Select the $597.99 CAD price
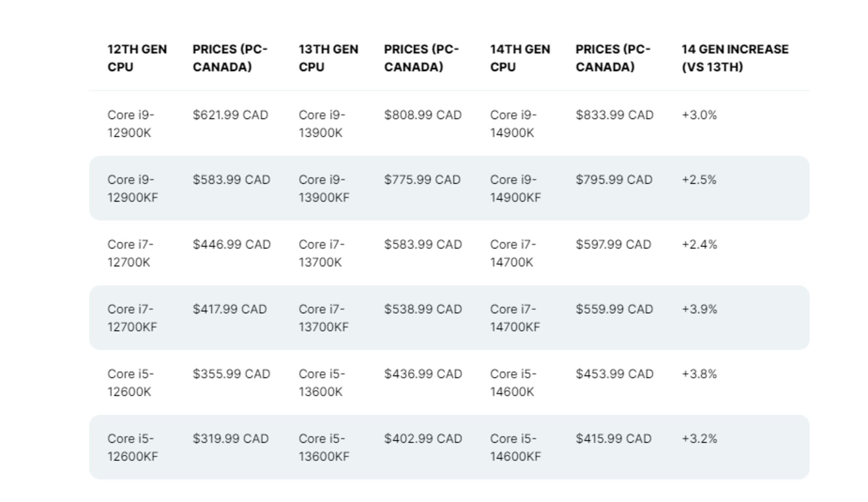Image resolution: width=868 pixels, height=502 pixels. [x=613, y=244]
